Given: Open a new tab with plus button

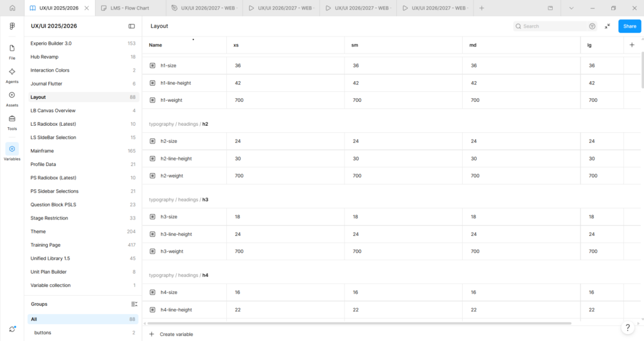Looking at the screenshot, I should point(482,8).
